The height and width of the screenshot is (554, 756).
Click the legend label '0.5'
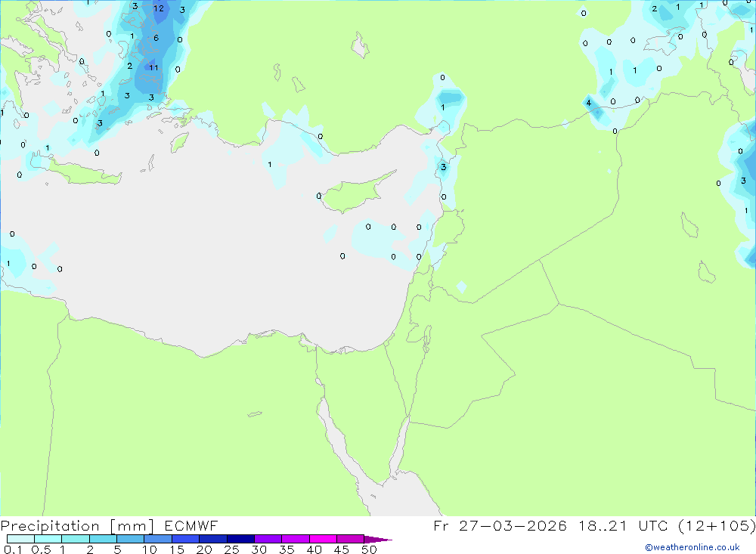pyautogui.click(x=41, y=549)
